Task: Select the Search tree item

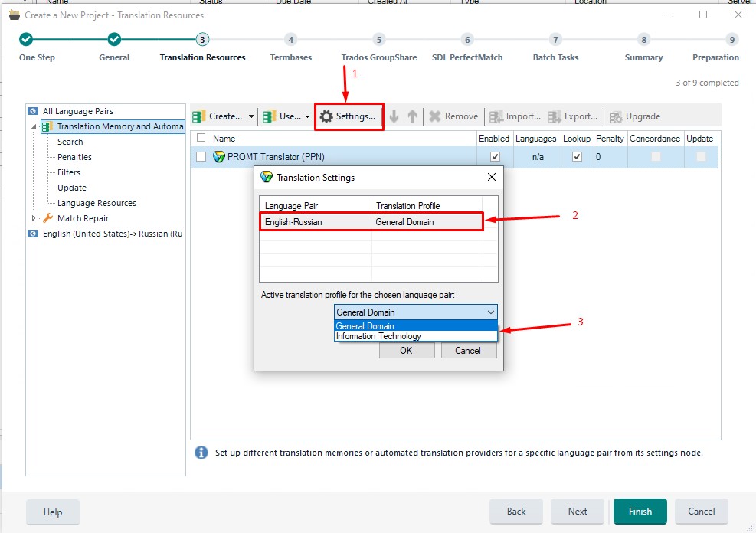Action: coord(70,142)
